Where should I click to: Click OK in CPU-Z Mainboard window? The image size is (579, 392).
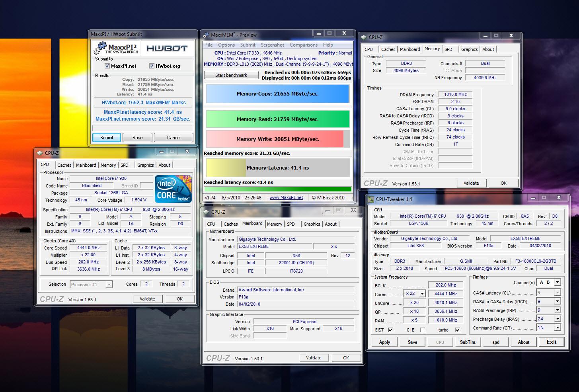(x=346, y=358)
